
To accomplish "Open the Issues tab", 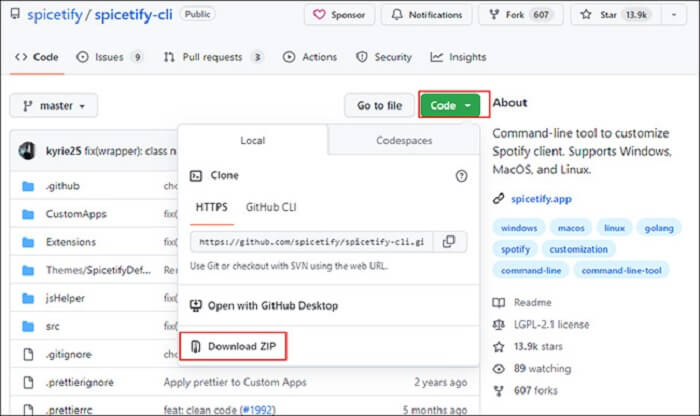I will (x=109, y=57).
